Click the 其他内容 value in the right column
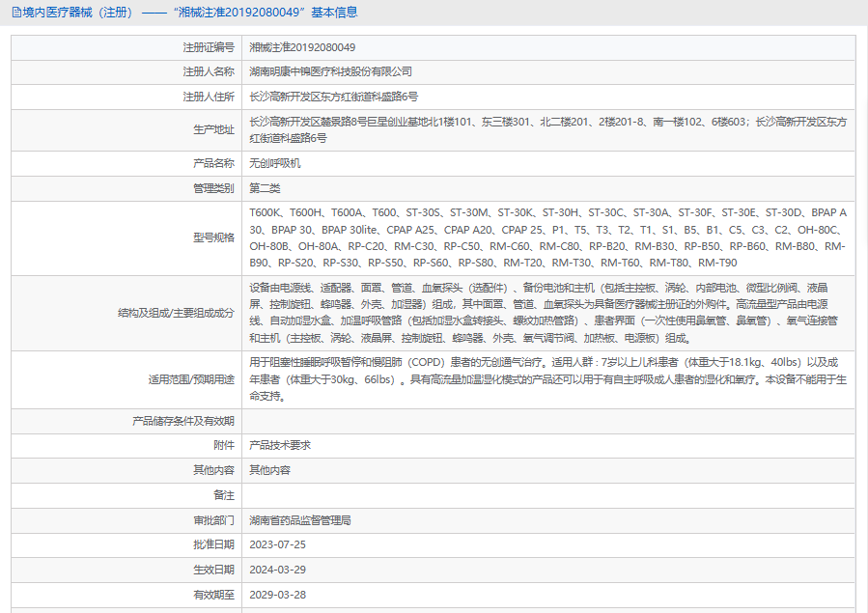This screenshot has width=868, height=613. [269, 470]
